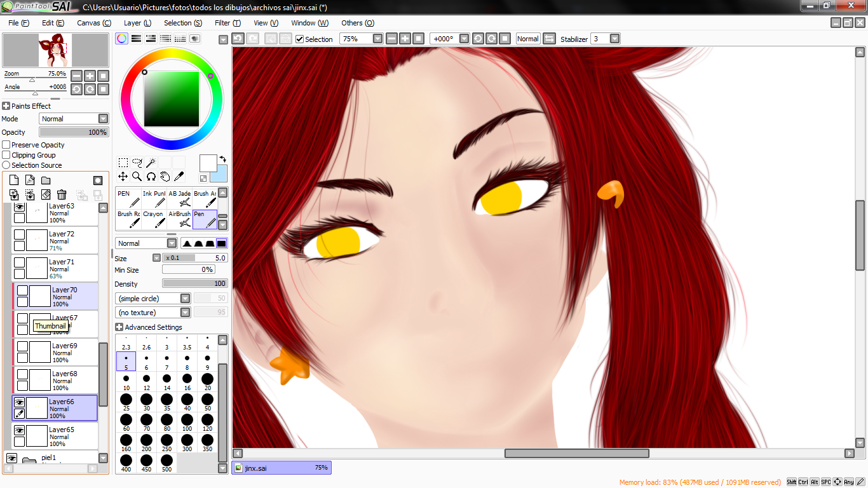
Task: Select the Rotate canvas tool
Action: 151,177
